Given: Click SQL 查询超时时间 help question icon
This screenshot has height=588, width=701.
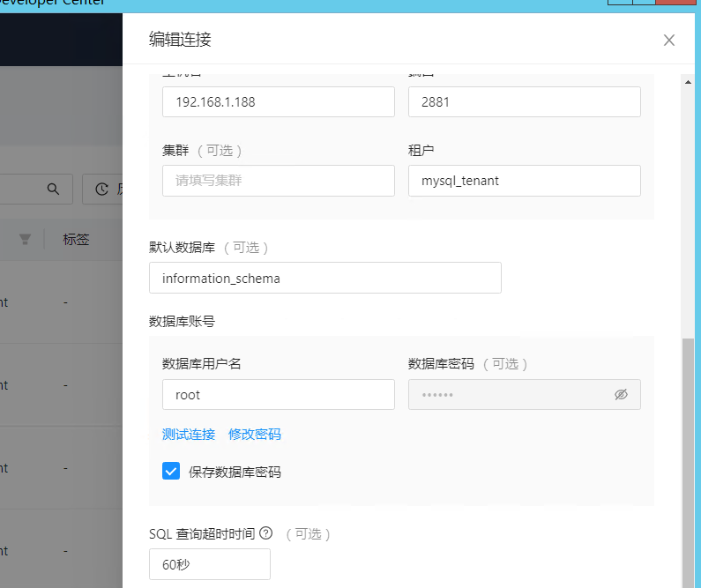Looking at the screenshot, I should pyautogui.click(x=265, y=533).
